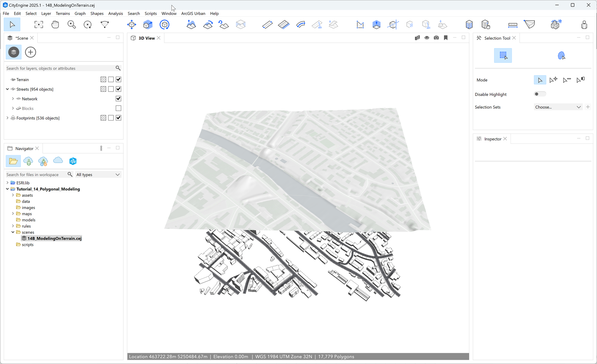597x364 pixels.
Task: Activate the Move transform tool
Action: (x=132, y=24)
